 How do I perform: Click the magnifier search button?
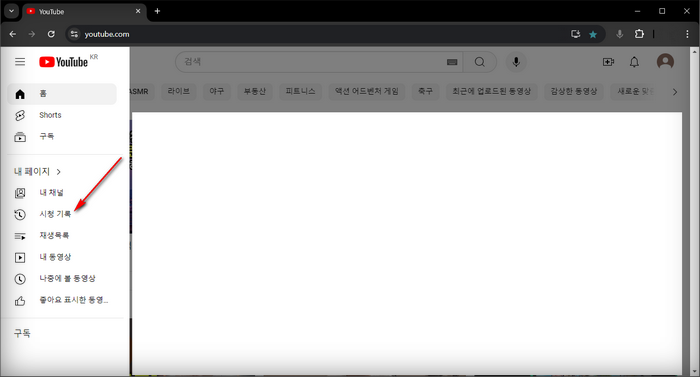(479, 62)
